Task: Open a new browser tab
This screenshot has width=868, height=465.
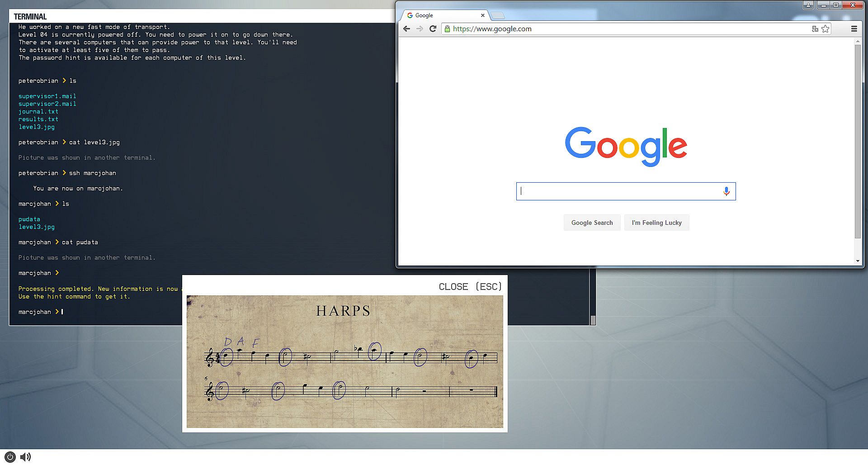Action: pos(498,15)
